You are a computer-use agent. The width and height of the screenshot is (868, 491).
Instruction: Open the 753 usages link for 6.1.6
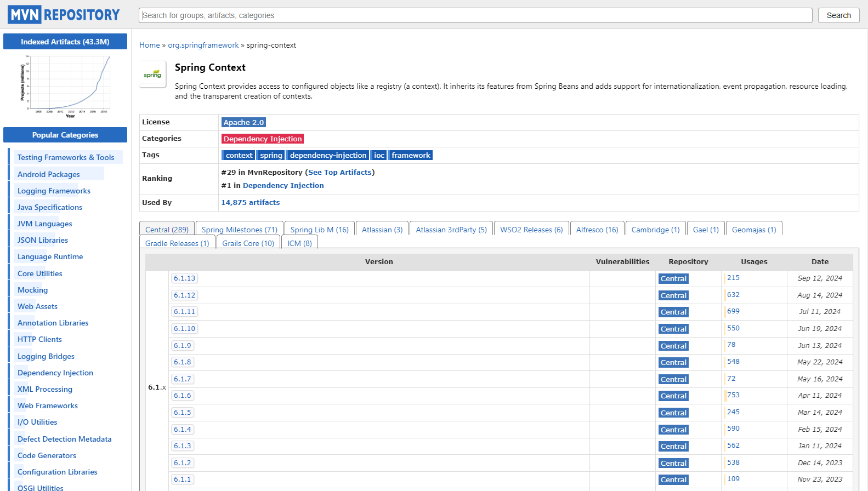point(733,395)
